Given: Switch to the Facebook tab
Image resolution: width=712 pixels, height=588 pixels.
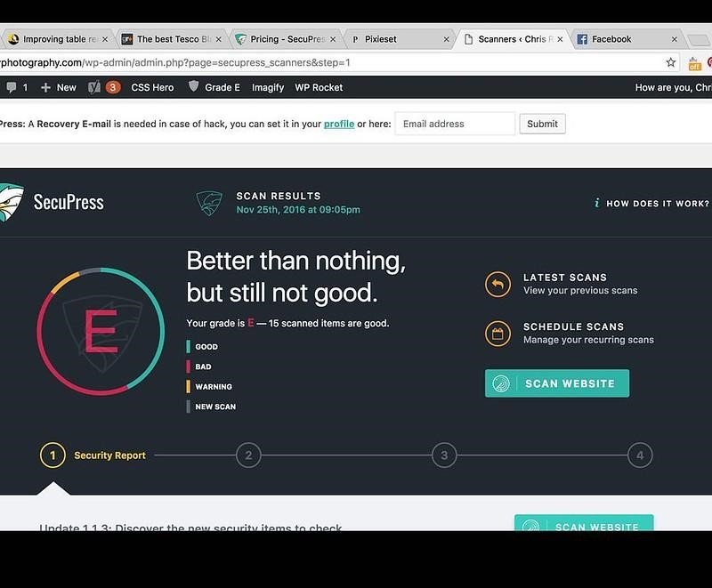Looking at the screenshot, I should [627, 39].
